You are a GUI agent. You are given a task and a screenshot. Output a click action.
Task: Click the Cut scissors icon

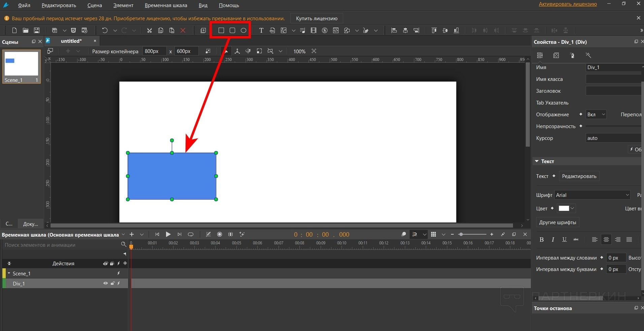(x=150, y=30)
